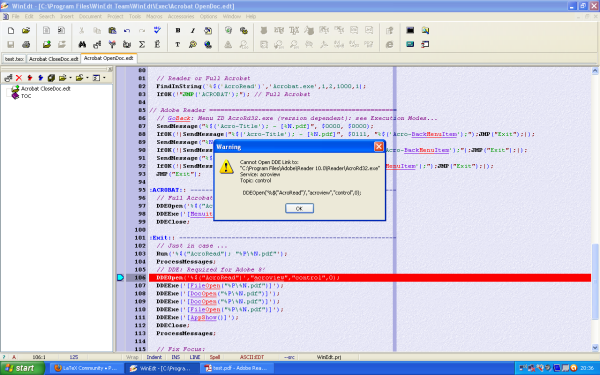600x375 pixels.
Task: Click the clock in the system tray
Action: (x=587, y=368)
